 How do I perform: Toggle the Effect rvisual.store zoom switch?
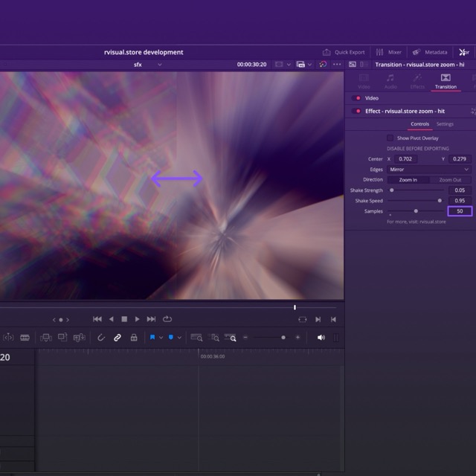click(357, 112)
